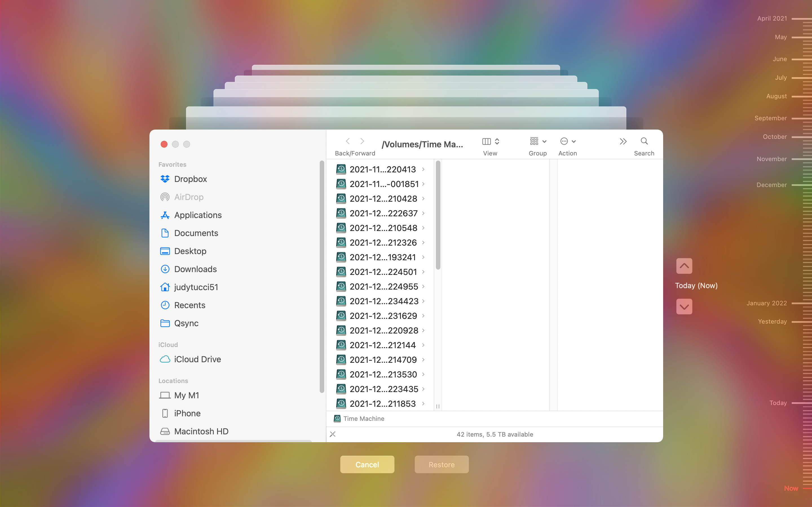Click the file list column scrollbar
Image resolution: width=812 pixels, height=507 pixels.
[438, 215]
